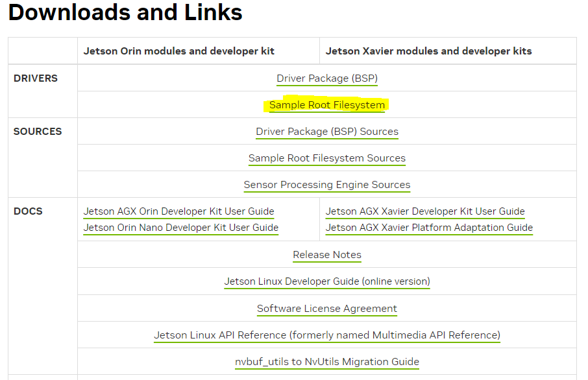Open Jetson Orin Nano Developer Kit User Guide
The height and width of the screenshot is (380, 588).
181,228
